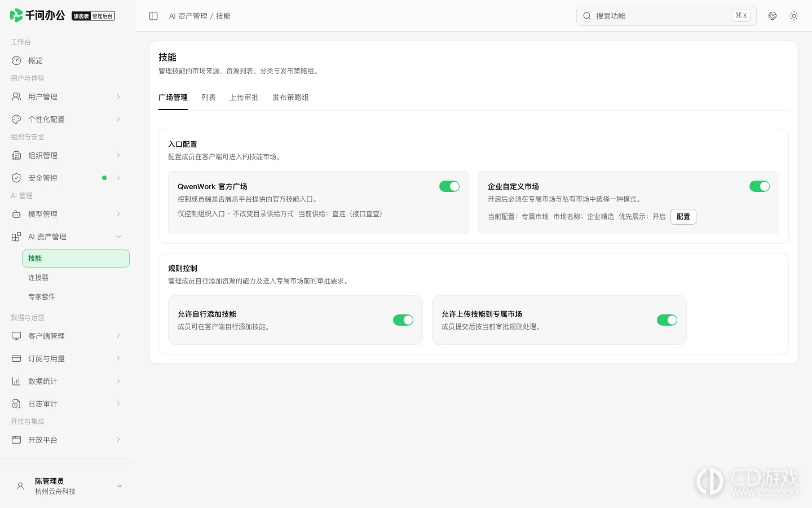Click the 数据统计 bar chart icon
The height and width of the screenshot is (508, 812).
16,381
